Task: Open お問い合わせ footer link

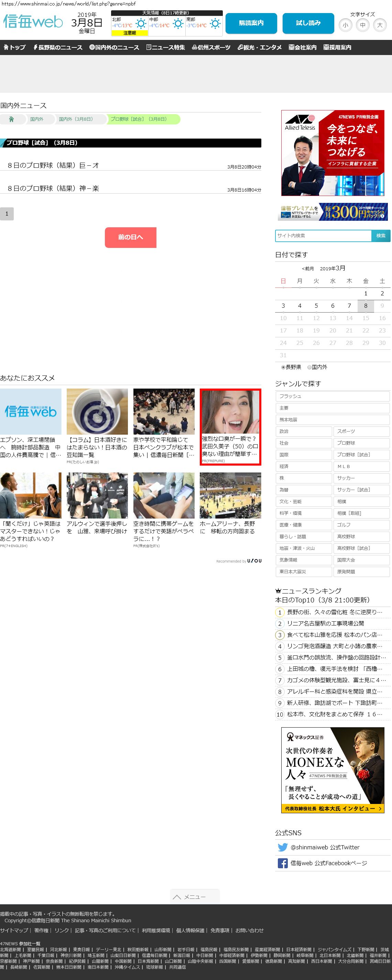Action: pyautogui.click(x=249, y=930)
